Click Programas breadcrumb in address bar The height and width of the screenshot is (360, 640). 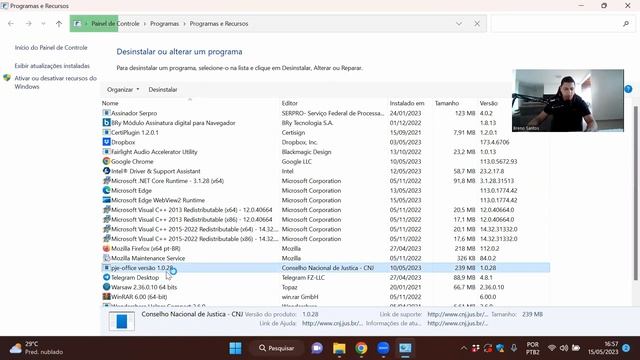[164, 24]
